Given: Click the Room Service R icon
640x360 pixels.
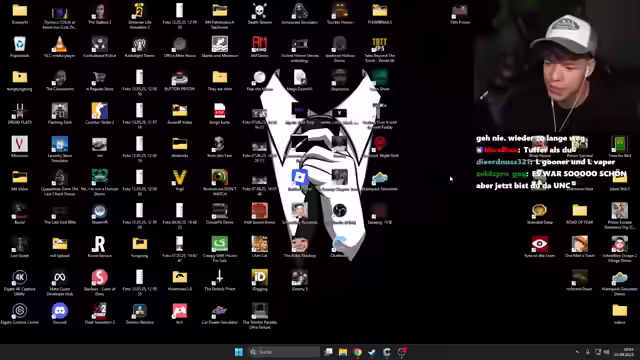Looking at the screenshot, I should [100, 244].
